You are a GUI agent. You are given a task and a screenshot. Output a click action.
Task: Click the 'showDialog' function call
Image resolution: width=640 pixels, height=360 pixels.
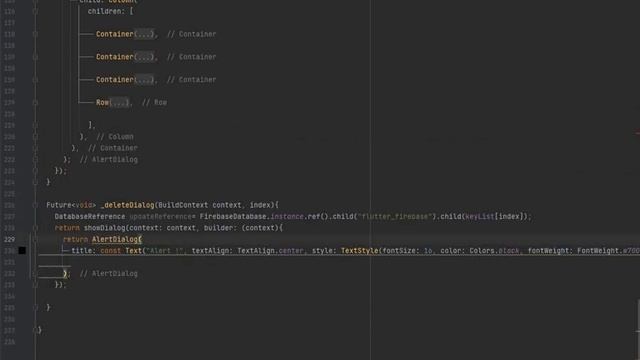click(x=104, y=228)
